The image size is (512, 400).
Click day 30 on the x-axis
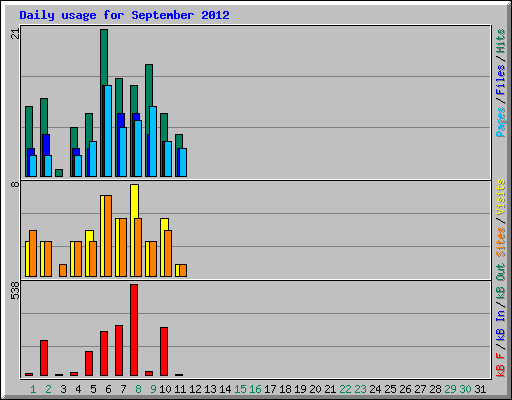pyautogui.click(x=465, y=389)
